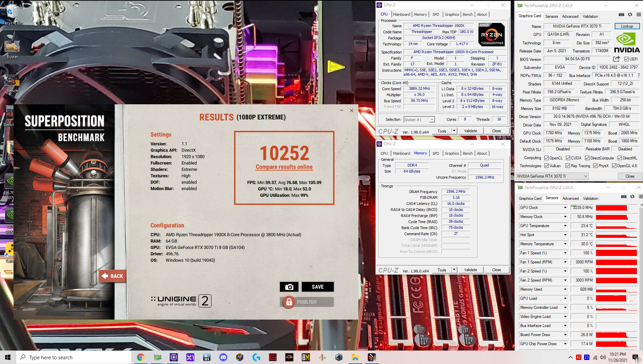Click Validate in the top CPU-Z window
This screenshot has width=643, height=364.
pos(471,131)
